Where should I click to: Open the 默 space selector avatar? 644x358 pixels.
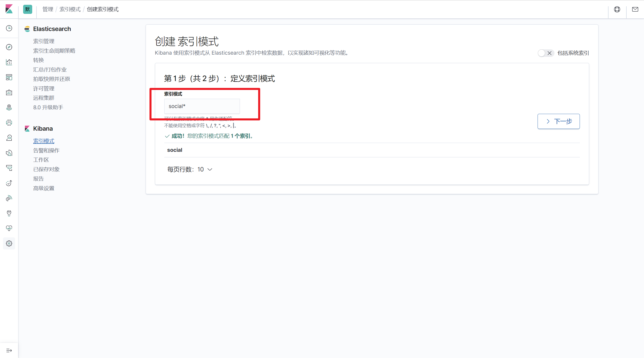click(x=27, y=9)
